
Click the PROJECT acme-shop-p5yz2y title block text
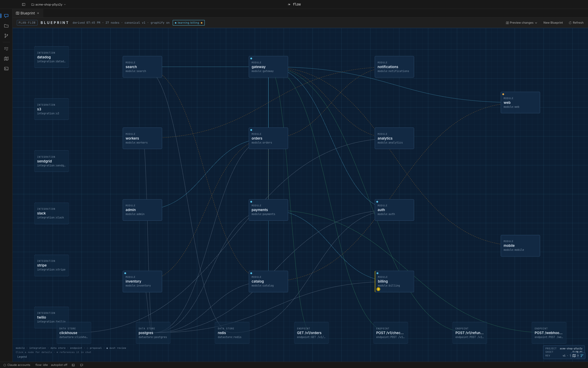(x=564, y=349)
